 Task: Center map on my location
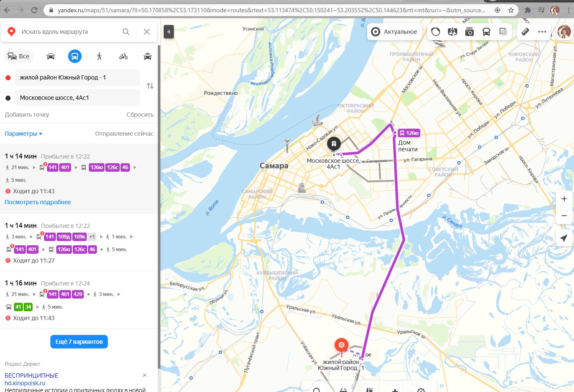click(x=564, y=238)
